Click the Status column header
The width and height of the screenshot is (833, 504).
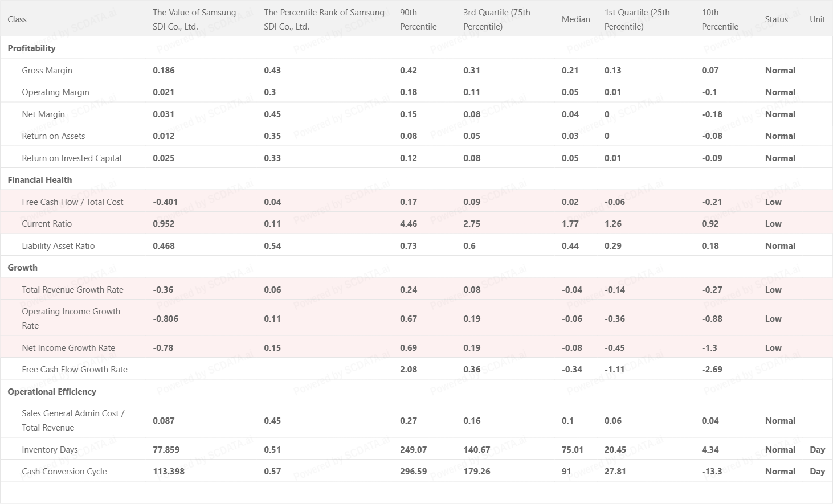pyautogui.click(x=776, y=19)
